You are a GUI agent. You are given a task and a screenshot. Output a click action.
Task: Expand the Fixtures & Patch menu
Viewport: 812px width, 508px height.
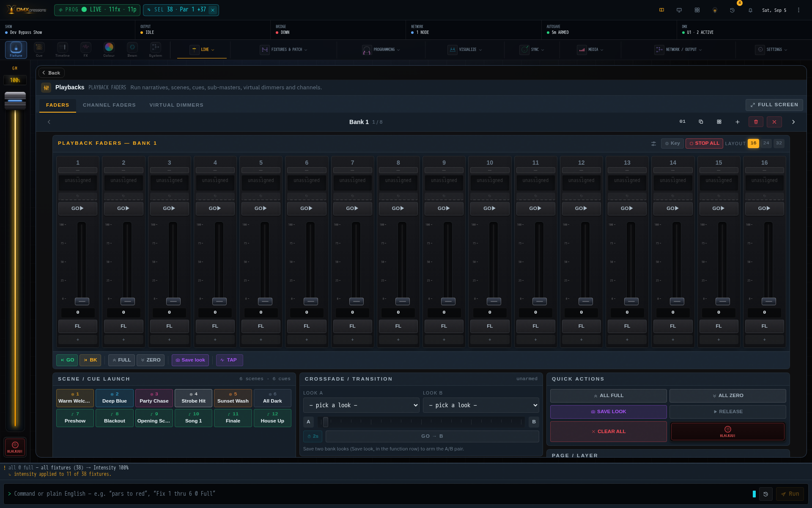[x=283, y=50]
